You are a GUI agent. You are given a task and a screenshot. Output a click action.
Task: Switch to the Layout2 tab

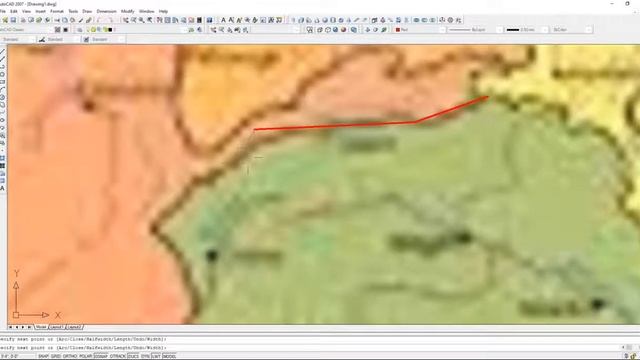click(x=74, y=327)
